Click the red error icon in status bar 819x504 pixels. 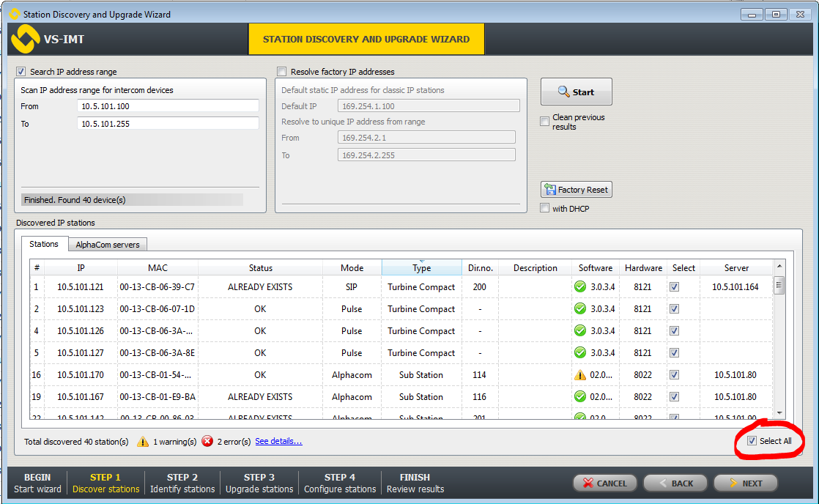coord(207,441)
